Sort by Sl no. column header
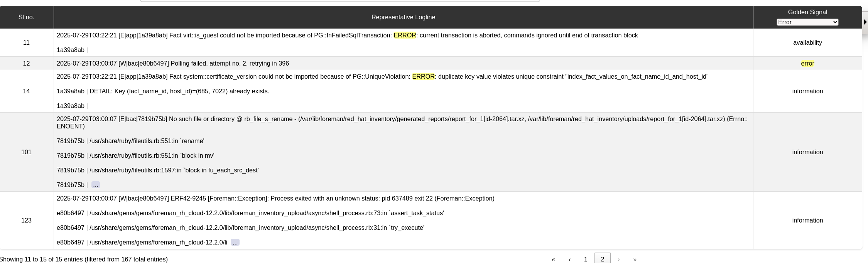The height and width of the screenshot is (263, 868). [x=26, y=17]
